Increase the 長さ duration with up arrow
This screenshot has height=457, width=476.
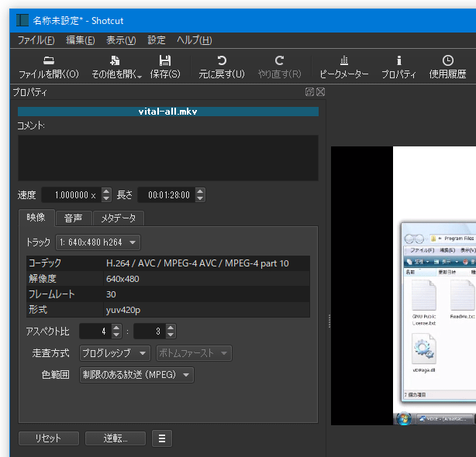coord(200,191)
